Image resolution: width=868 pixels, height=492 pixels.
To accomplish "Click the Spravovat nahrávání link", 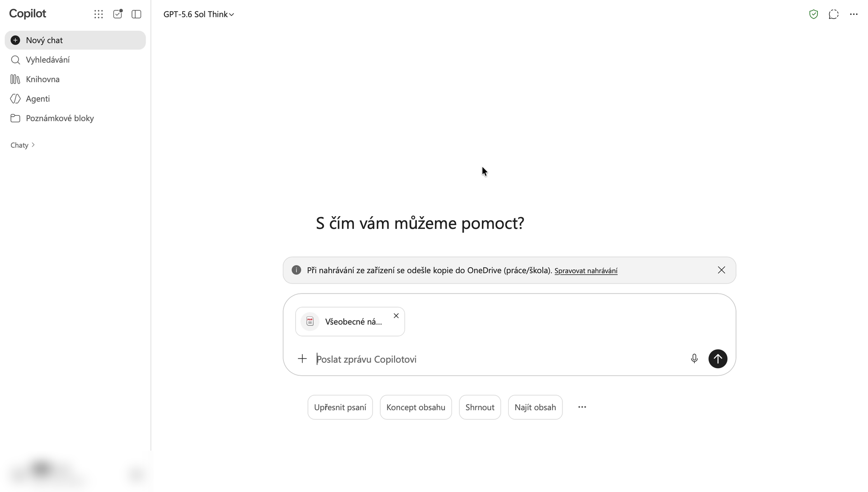I will [x=586, y=271].
